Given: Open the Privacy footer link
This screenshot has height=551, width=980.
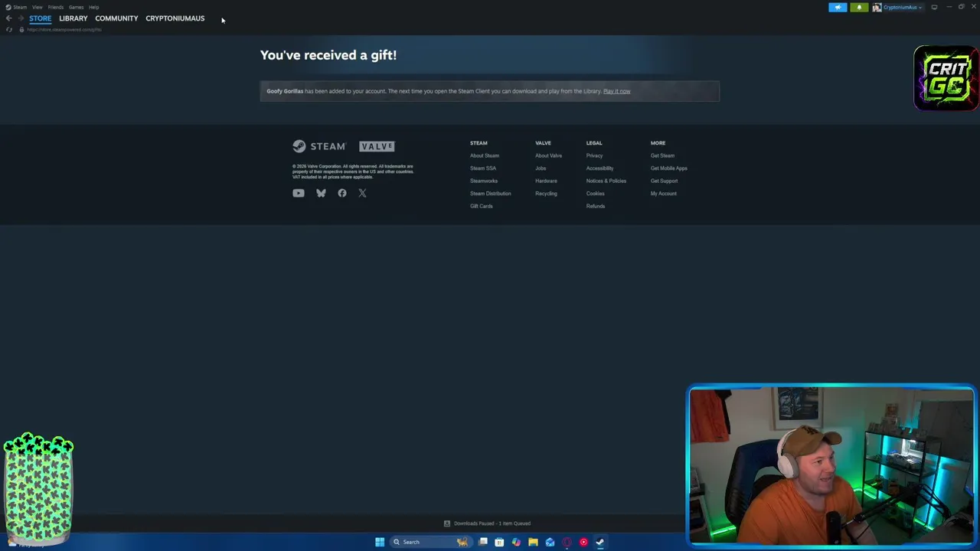Looking at the screenshot, I should point(595,155).
